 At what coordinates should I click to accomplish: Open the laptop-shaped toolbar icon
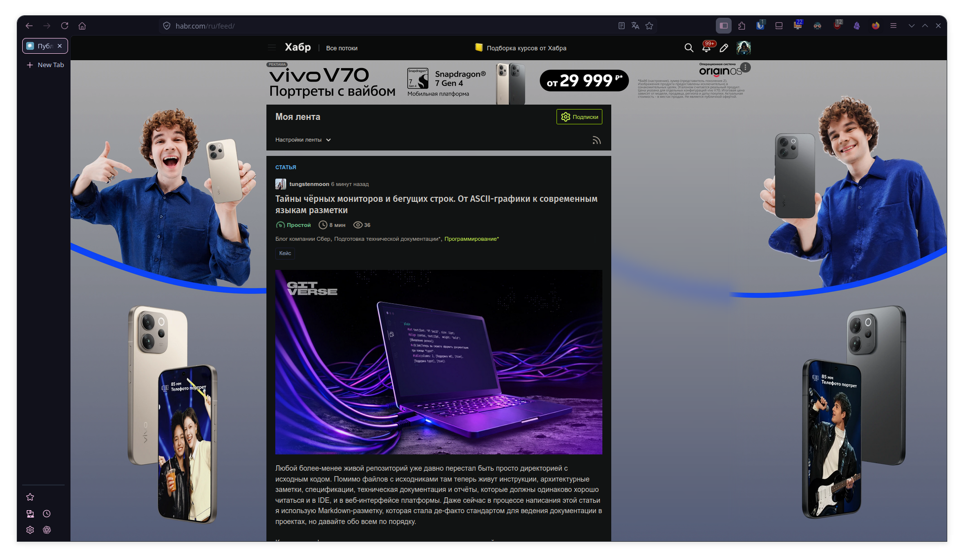click(779, 26)
